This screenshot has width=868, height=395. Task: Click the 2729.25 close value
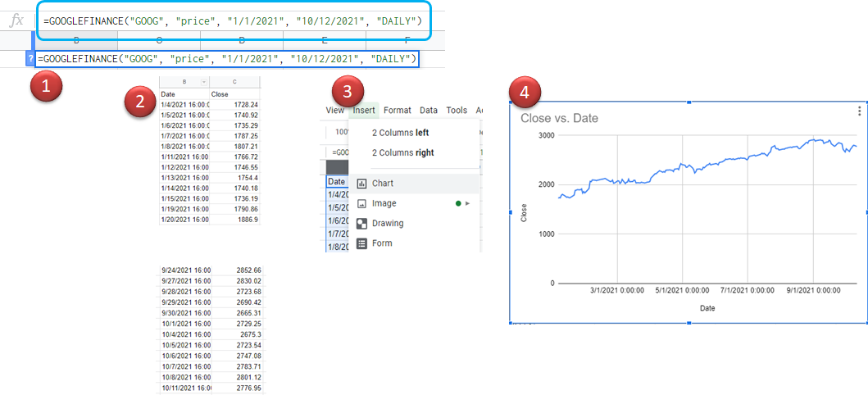coord(248,323)
